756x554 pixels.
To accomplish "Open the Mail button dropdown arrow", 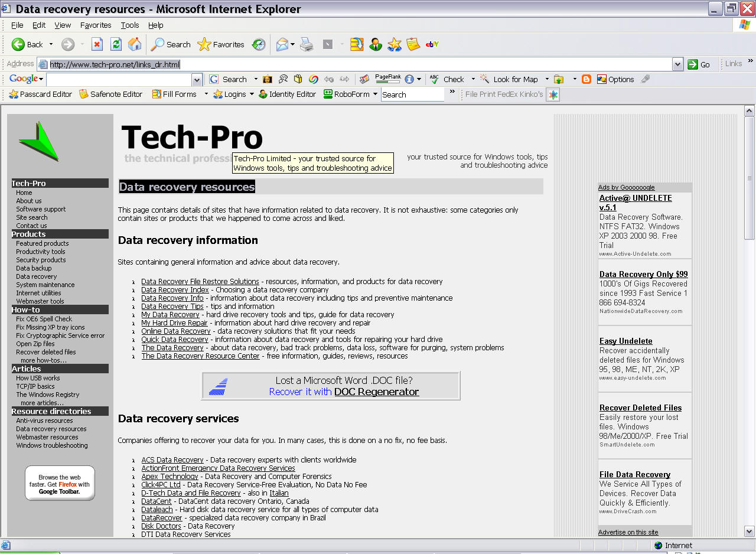I will tap(293, 44).
